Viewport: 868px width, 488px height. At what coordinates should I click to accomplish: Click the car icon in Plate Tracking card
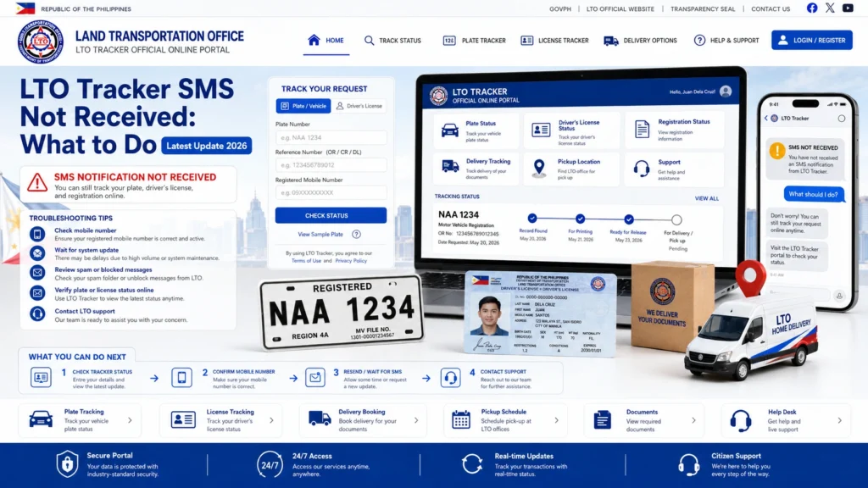point(41,419)
